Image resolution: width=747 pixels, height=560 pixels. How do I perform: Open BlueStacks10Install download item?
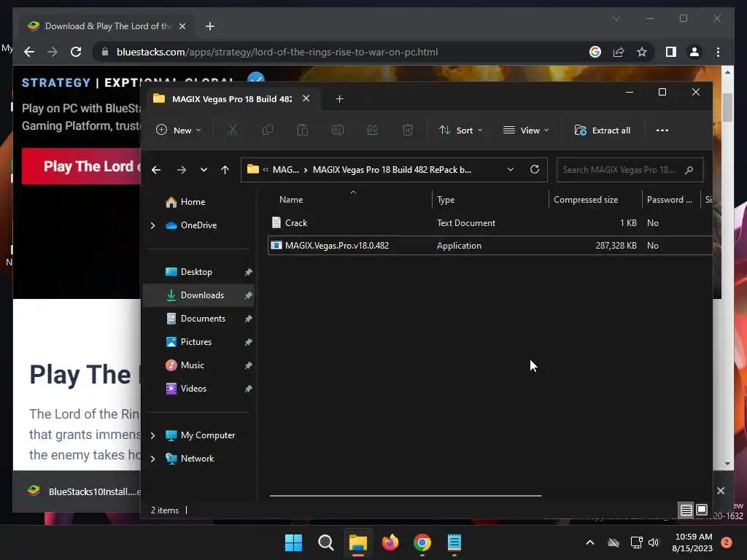(85, 491)
